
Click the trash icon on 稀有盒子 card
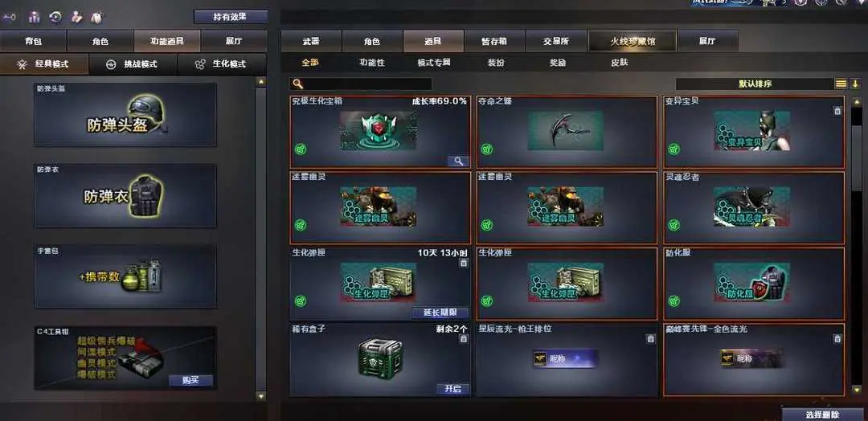coord(464,338)
